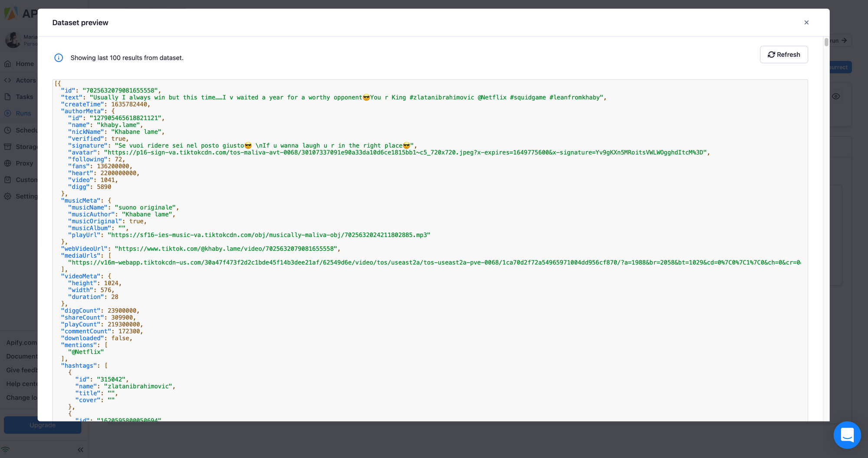868x458 pixels.
Task: Close the Dataset preview dialog
Action: (806, 23)
